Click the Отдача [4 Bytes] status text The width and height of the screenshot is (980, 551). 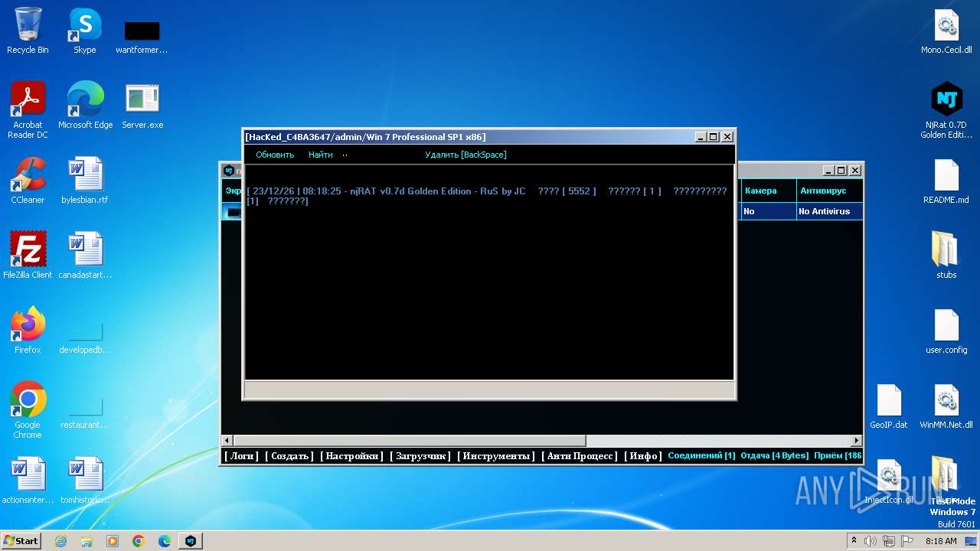(775, 456)
